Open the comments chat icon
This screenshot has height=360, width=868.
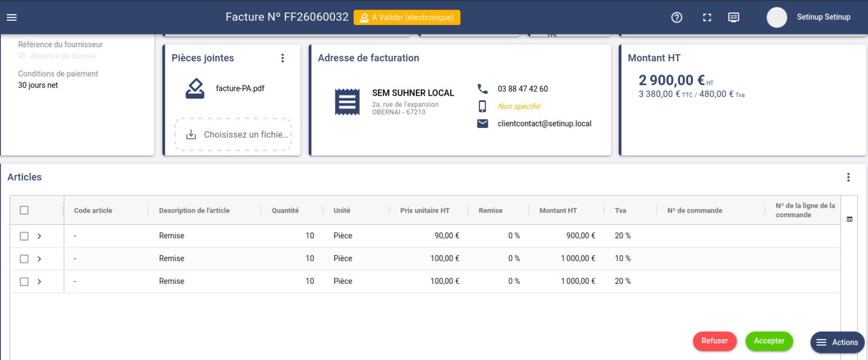tap(734, 17)
